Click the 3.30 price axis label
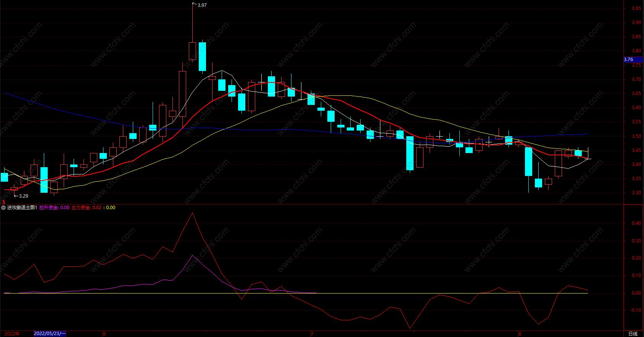The height and width of the screenshot is (337, 644). (636, 193)
